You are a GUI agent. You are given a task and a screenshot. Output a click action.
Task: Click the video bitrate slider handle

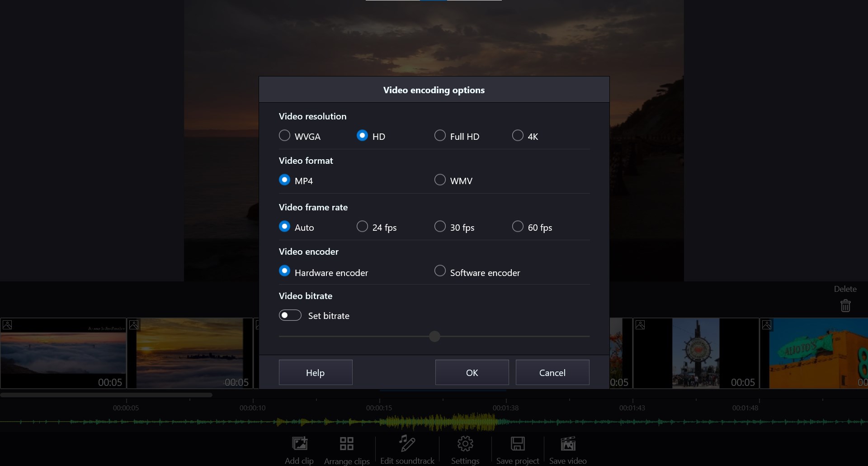point(434,337)
